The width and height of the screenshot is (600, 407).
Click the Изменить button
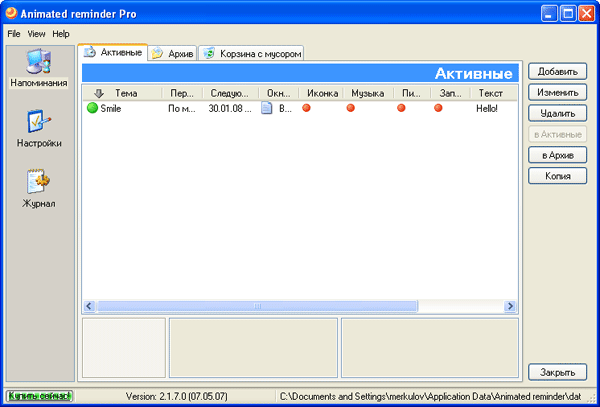[x=558, y=93]
